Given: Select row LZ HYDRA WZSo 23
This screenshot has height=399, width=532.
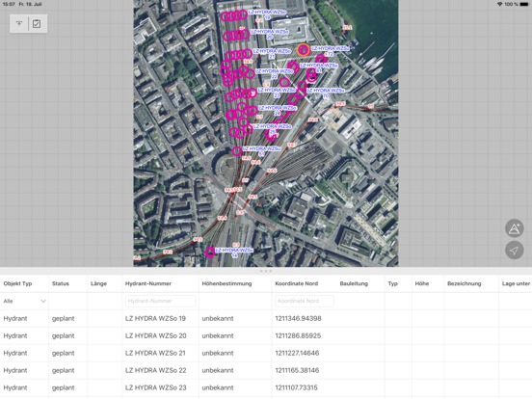Looking at the screenshot, I should pos(266,387).
